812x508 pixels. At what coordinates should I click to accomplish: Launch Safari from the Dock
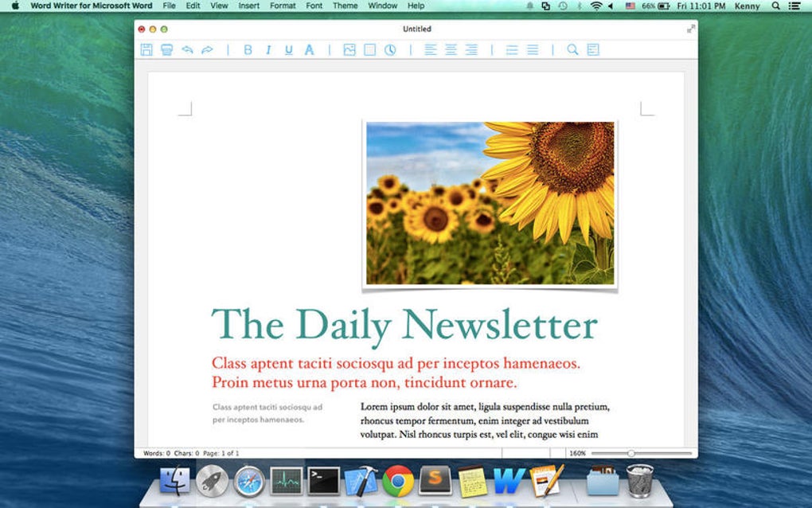click(249, 481)
